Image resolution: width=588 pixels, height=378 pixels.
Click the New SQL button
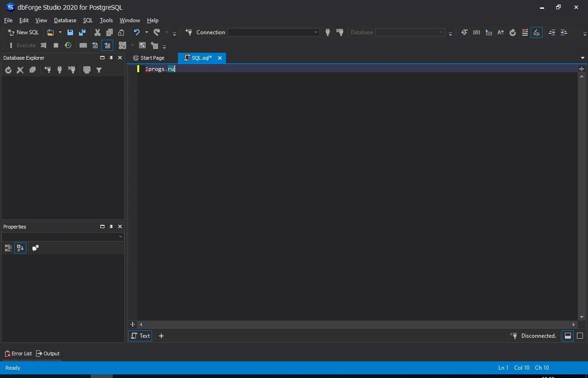pyautogui.click(x=24, y=32)
